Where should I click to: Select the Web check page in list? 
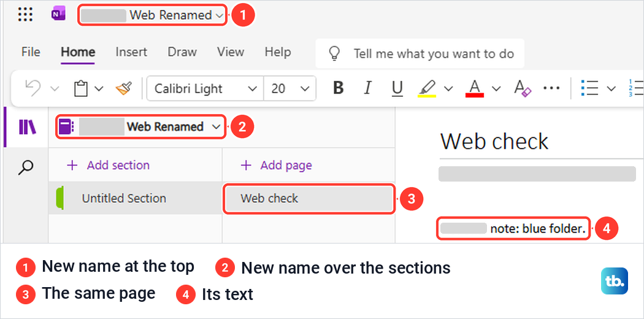tap(309, 199)
